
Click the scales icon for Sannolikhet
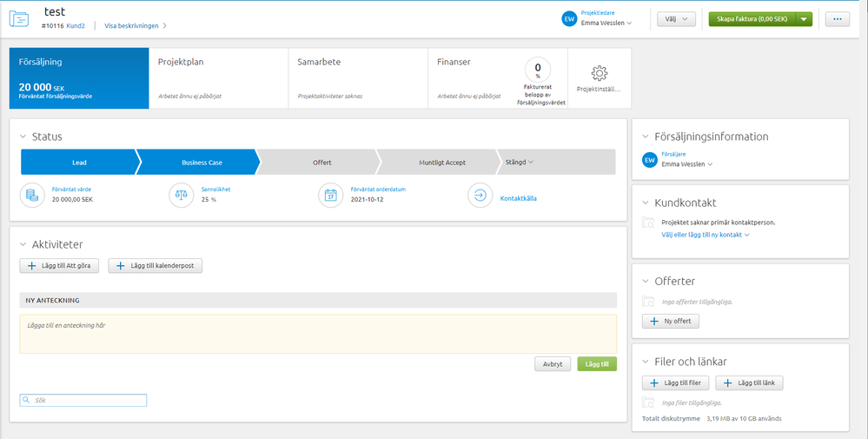[x=181, y=196]
